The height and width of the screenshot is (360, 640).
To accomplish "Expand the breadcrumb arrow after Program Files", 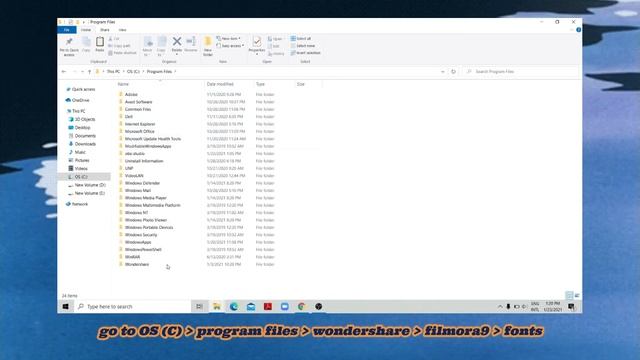I will point(176,71).
